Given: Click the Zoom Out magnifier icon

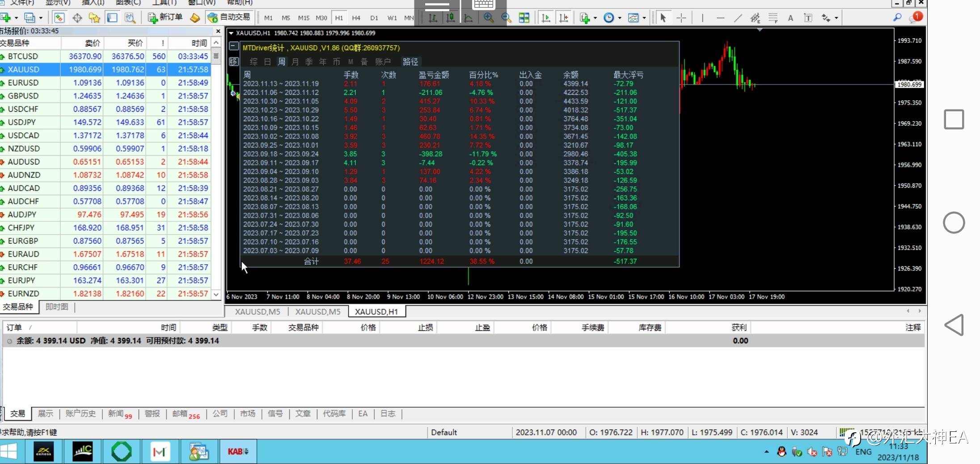Looking at the screenshot, I should [x=506, y=18].
